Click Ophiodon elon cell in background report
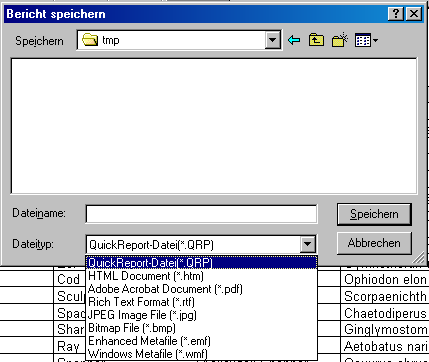The image size is (429, 362). pyautogui.click(x=385, y=279)
